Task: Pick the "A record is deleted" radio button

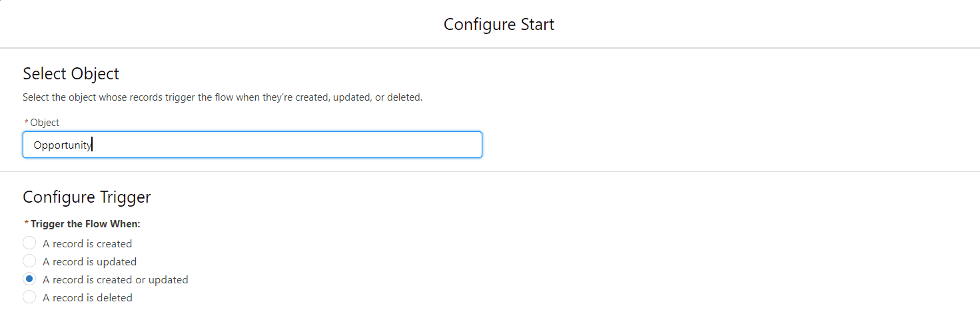Action: click(29, 297)
